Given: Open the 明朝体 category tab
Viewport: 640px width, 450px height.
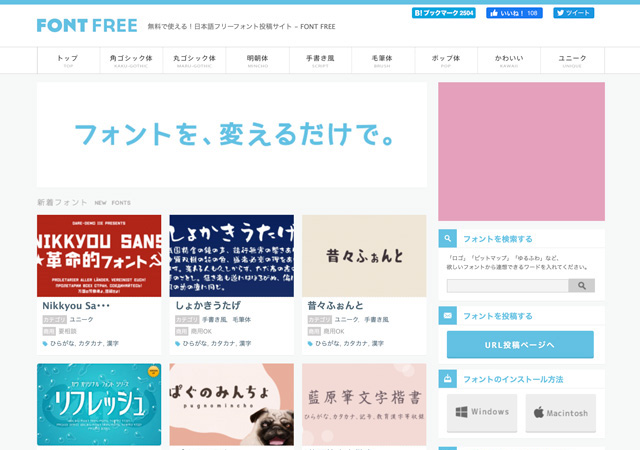Looking at the screenshot, I should tap(258, 60).
